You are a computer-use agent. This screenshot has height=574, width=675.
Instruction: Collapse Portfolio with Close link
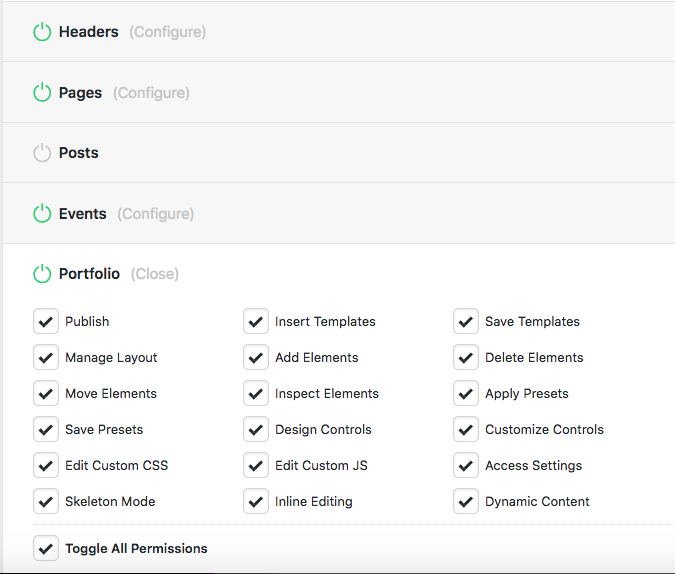tap(155, 274)
